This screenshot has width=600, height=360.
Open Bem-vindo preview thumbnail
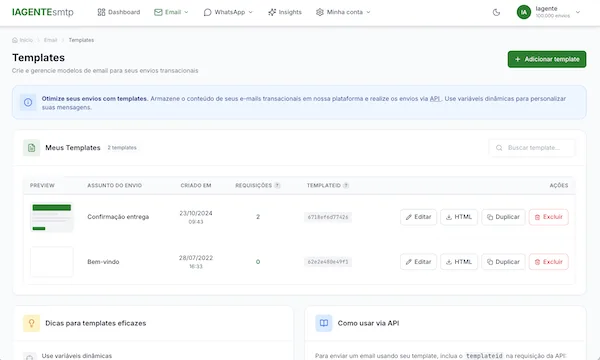(52, 262)
